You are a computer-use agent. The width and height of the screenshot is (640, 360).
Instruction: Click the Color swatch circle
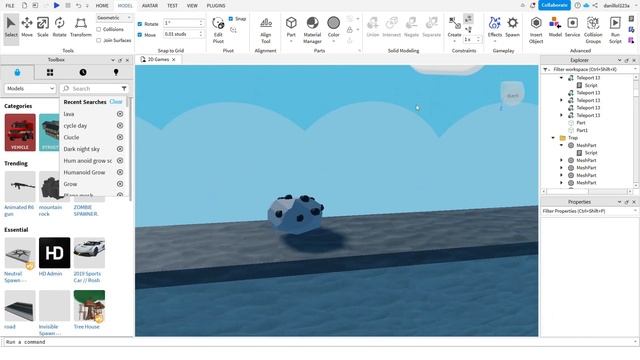point(333,23)
